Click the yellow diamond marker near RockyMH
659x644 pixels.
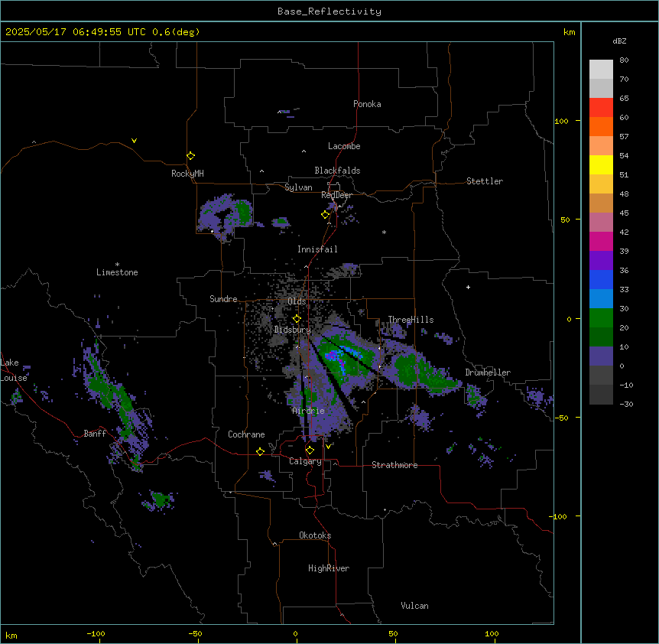pos(190,155)
